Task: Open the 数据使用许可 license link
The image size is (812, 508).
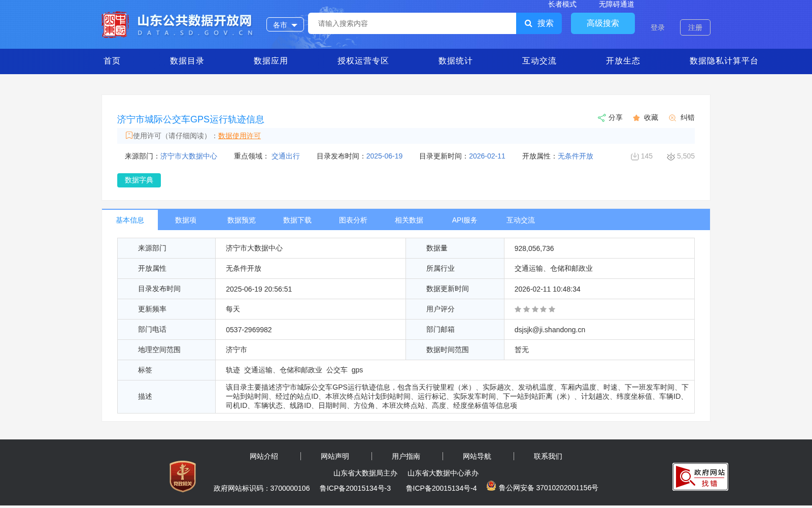Action: [240, 136]
